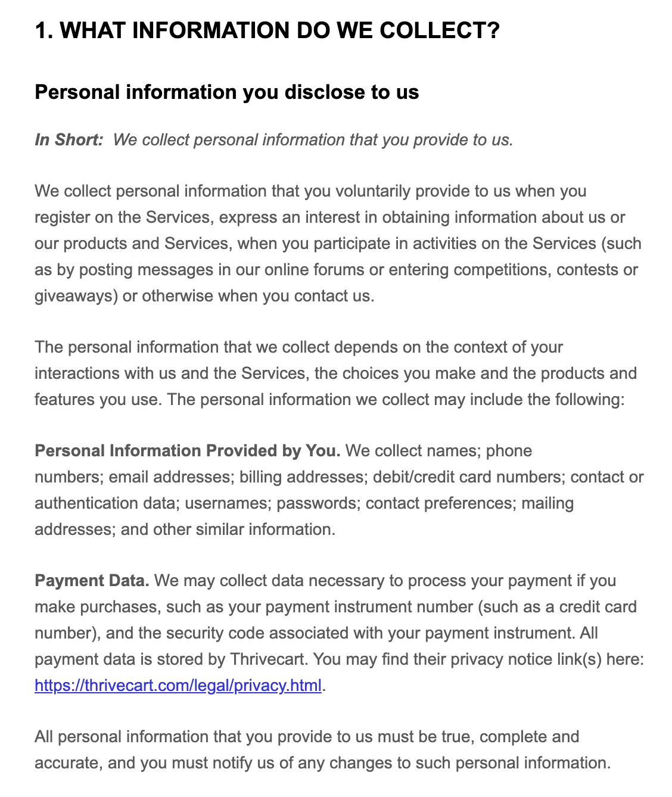Click the bold italic "In Short:" label
This screenshot has height=797, width=672.
(x=69, y=140)
